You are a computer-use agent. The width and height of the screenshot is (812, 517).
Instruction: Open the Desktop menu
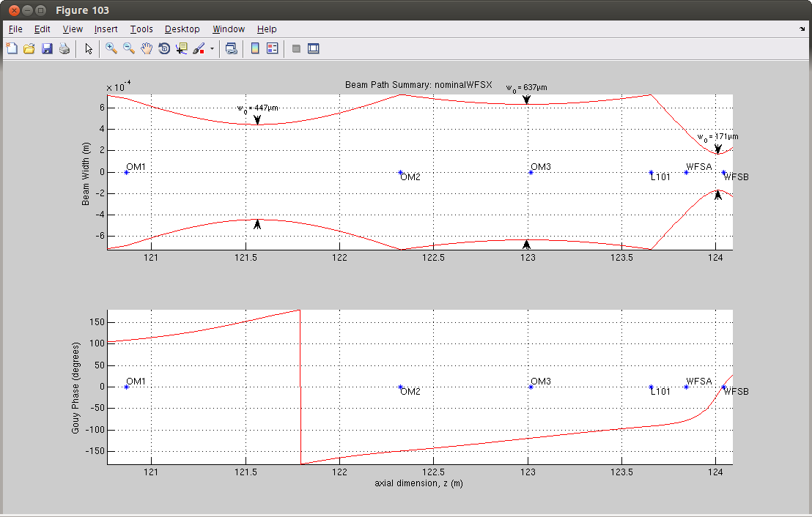182,29
